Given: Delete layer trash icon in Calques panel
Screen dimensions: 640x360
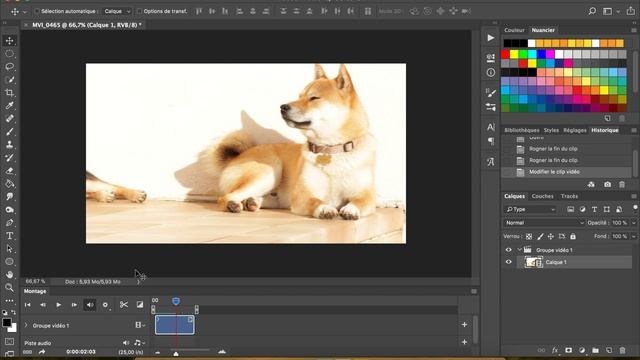Looking at the screenshot, I should point(622,350).
